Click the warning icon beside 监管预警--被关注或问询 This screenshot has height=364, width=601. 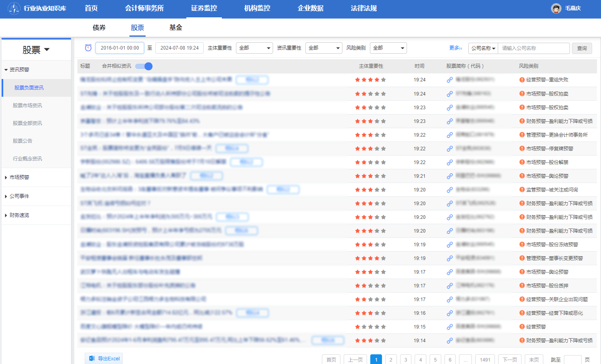[522, 190]
